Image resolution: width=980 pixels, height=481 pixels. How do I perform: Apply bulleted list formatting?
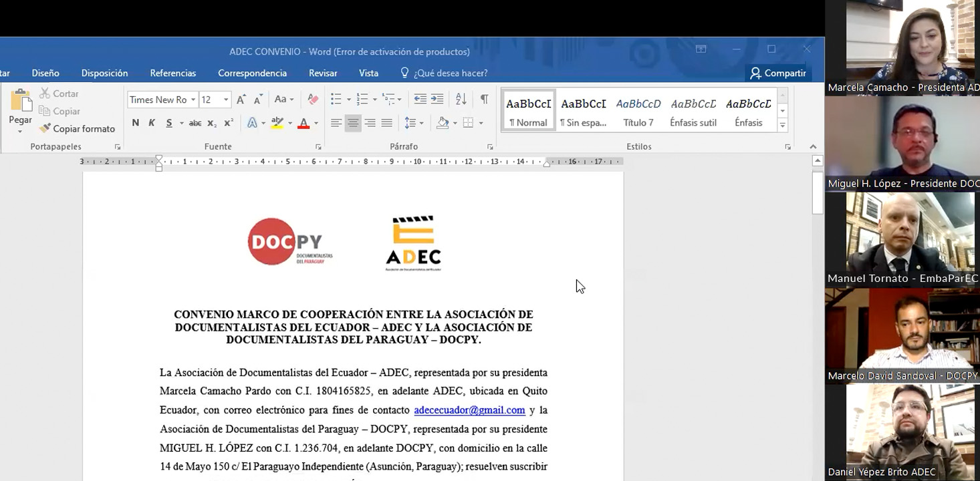336,100
